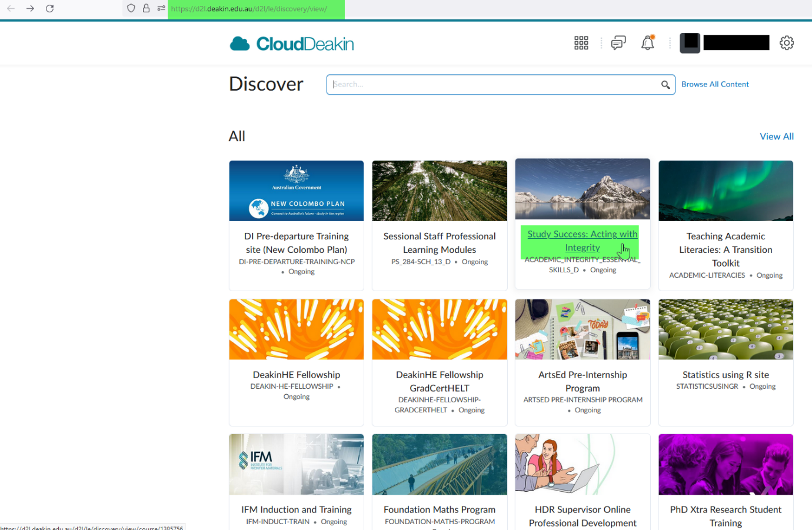Open Teaching Academic Literacies Transition Toolkit title
This screenshot has height=530, width=812.
click(726, 249)
